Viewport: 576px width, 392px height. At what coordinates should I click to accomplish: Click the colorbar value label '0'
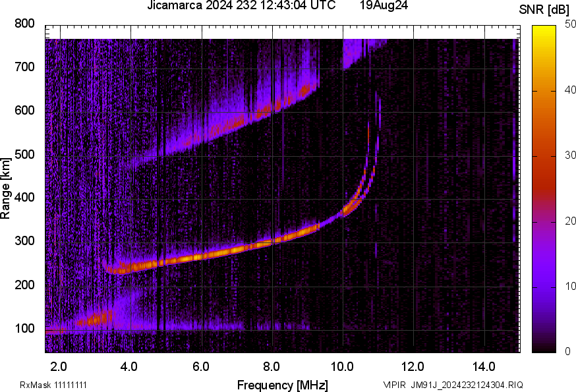click(568, 352)
